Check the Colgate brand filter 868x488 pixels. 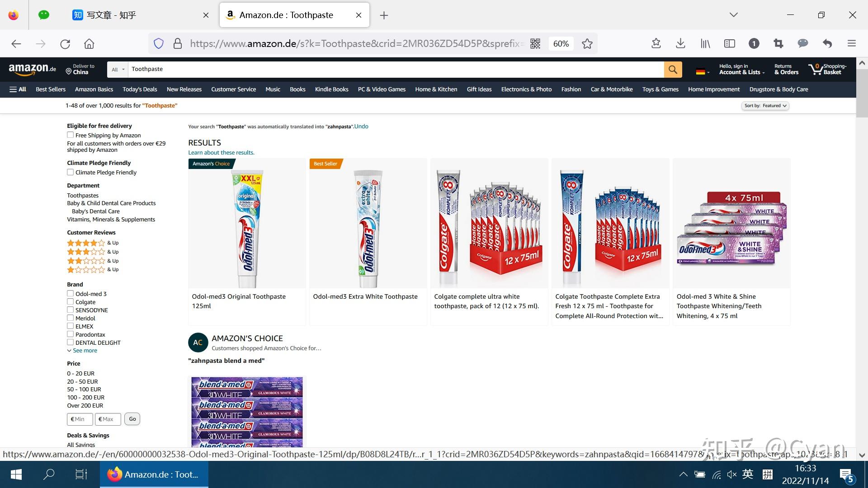71,302
